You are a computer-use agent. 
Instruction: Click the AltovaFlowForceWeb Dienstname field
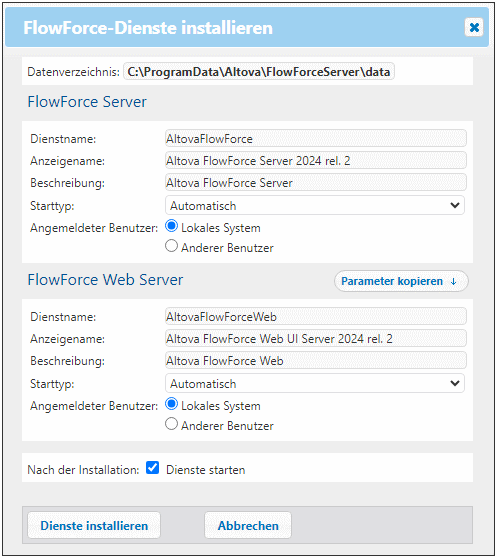(x=316, y=316)
